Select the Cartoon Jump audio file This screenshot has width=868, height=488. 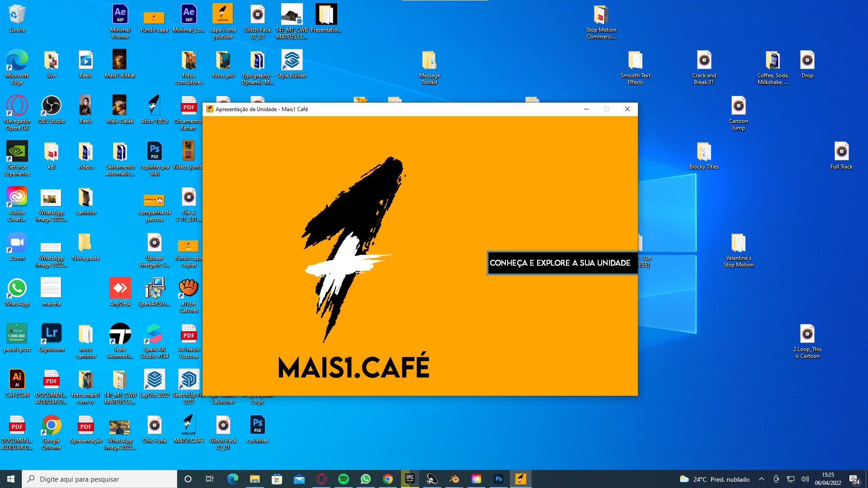[x=738, y=113]
